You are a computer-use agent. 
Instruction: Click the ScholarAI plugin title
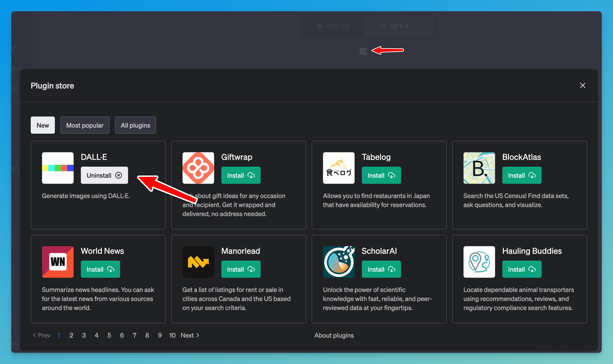(379, 251)
